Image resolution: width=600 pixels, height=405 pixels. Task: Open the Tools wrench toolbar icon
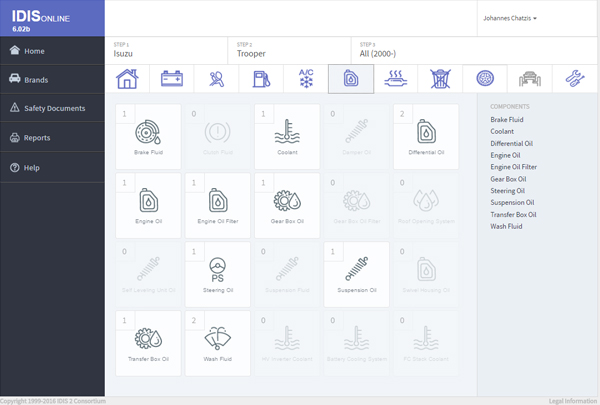pos(575,79)
